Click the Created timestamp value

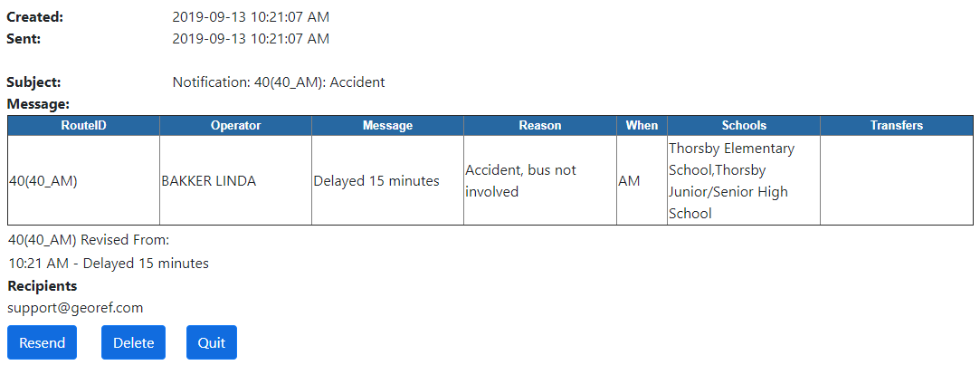click(251, 17)
